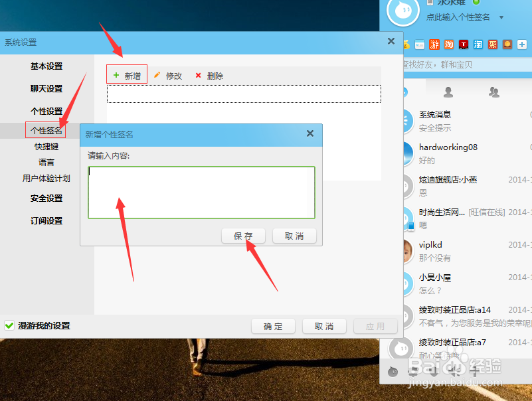This screenshot has width=532, height=401.
Task: Toggle the 漫游我的设置 checkbox
Action: point(9,326)
